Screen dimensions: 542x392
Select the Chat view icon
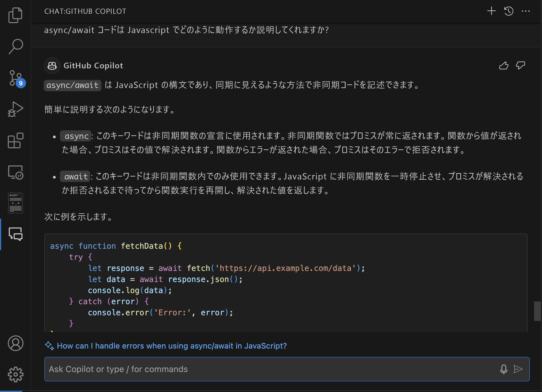pos(15,234)
